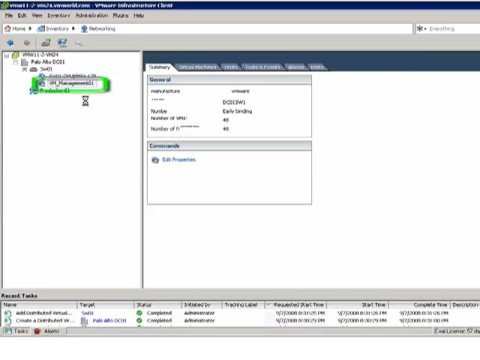Open the File menu
The width and height of the screenshot is (480, 360).
[x=9, y=15]
